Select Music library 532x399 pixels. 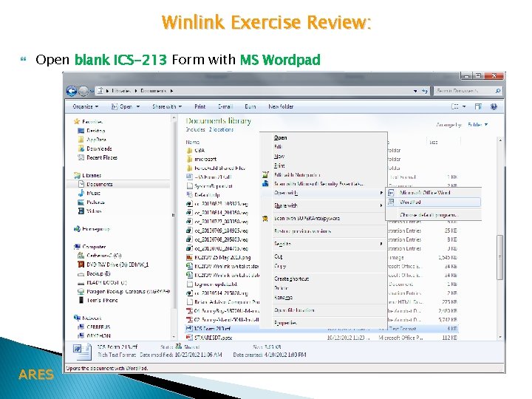click(x=89, y=193)
